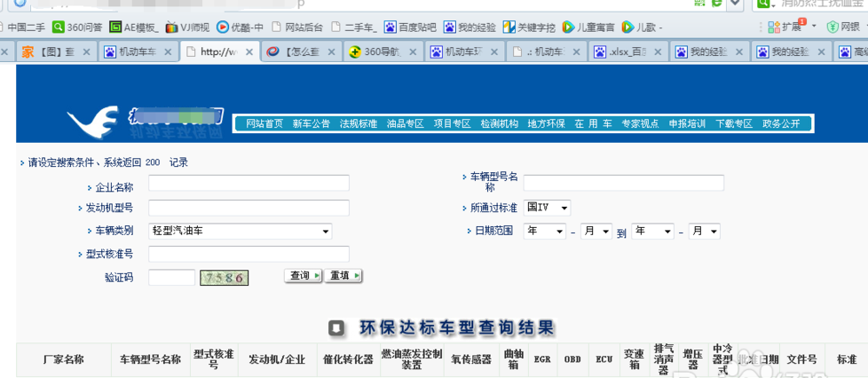Close the active http:// tab
Image resolution: width=868 pixels, height=378 pixels.
click(249, 52)
